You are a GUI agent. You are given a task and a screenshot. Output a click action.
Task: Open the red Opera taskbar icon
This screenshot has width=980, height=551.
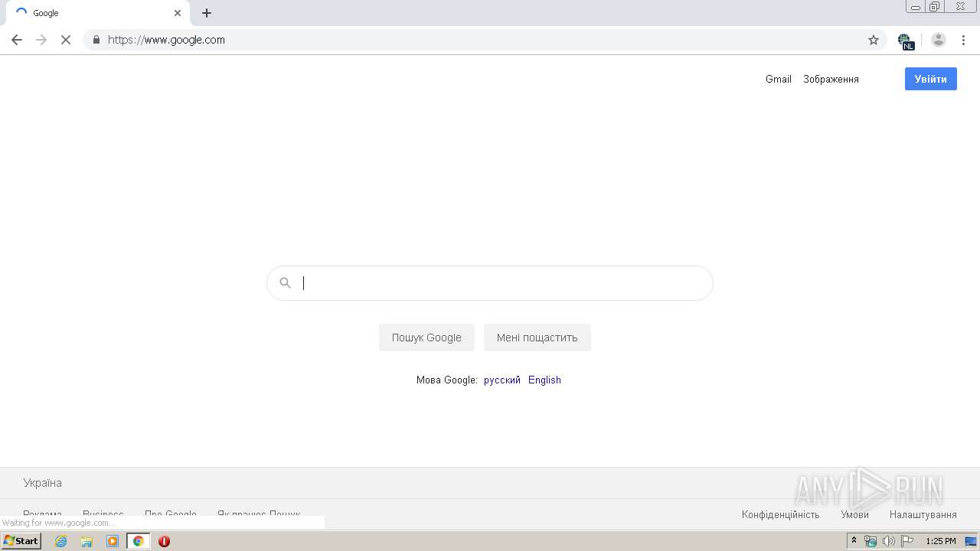click(164, 541)
